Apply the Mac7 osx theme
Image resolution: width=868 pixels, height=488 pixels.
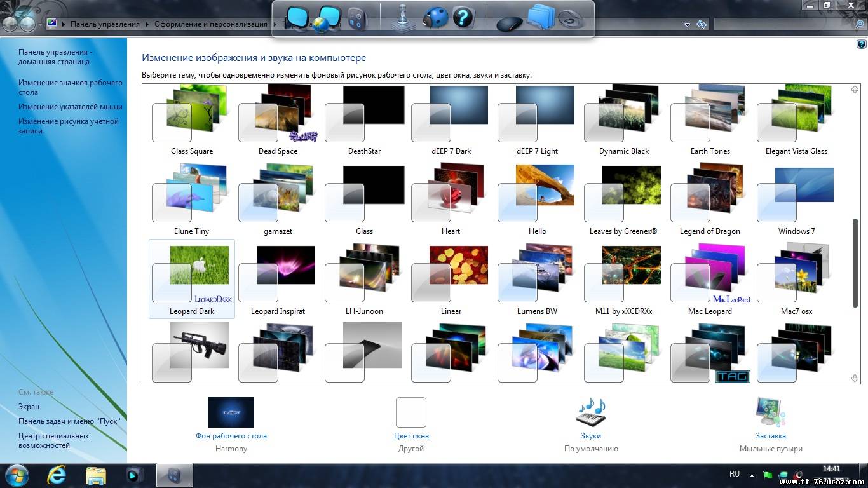click(x=796, y=279)
